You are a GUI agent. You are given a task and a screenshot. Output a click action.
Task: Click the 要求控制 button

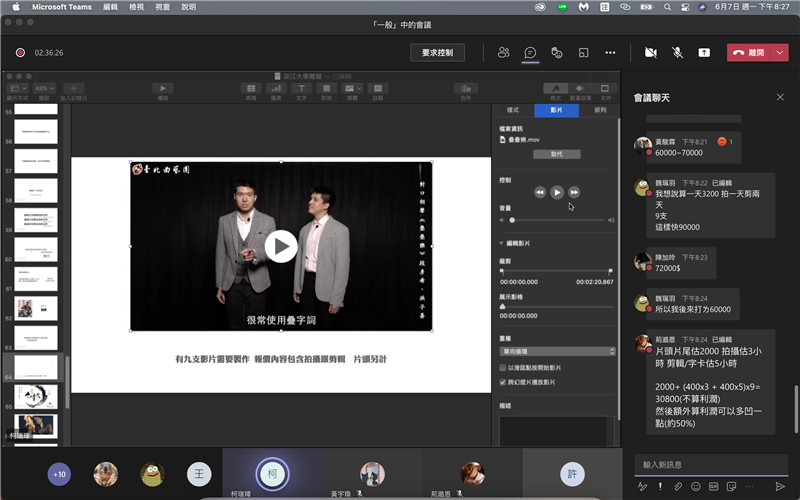click(437, 52)
